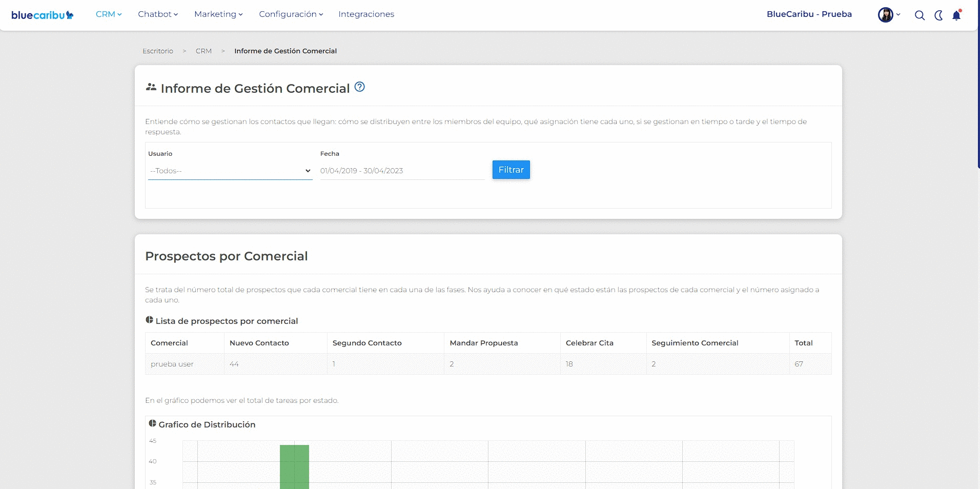Toggle dark mode moon icon

tap(938, 15)
